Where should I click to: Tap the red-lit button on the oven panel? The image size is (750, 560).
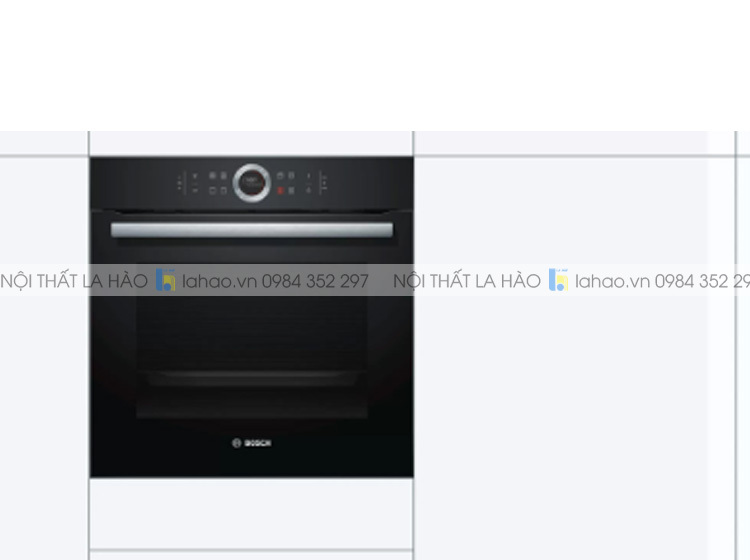280,190
